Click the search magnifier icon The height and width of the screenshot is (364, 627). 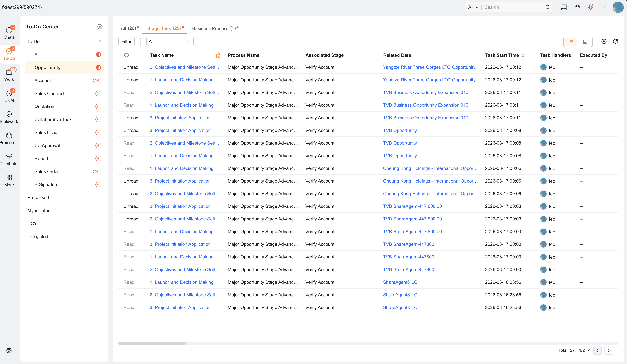548,7
